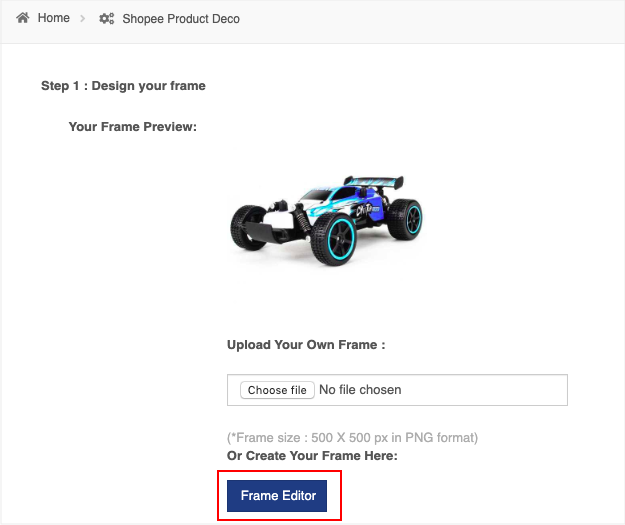Click the 'Your Frame Preview:' label

(133, 127)
